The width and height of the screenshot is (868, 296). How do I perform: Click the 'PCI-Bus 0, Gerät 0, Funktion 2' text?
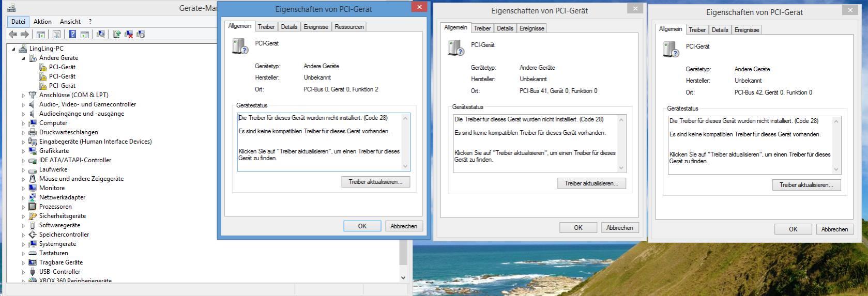coord(341,89)
